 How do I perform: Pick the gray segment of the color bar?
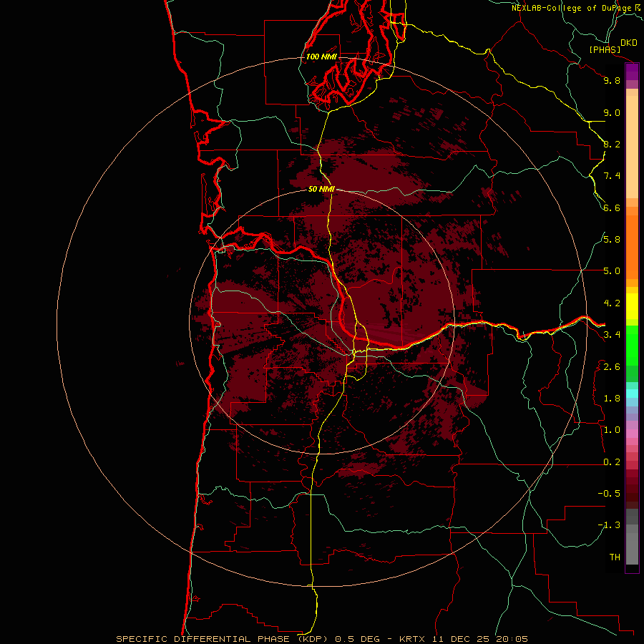pyautogui.click(x=632, y=548)
